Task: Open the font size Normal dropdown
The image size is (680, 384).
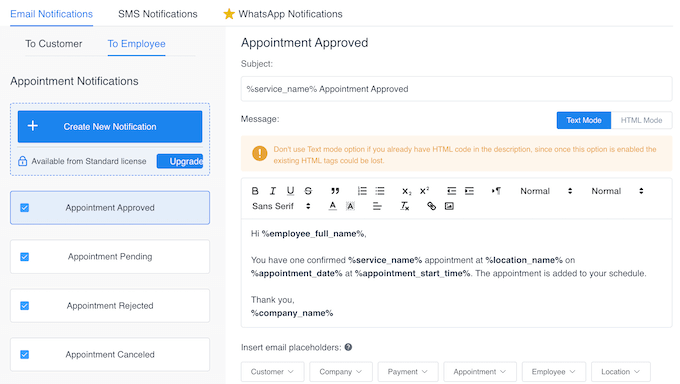Action: pos(617,191)
